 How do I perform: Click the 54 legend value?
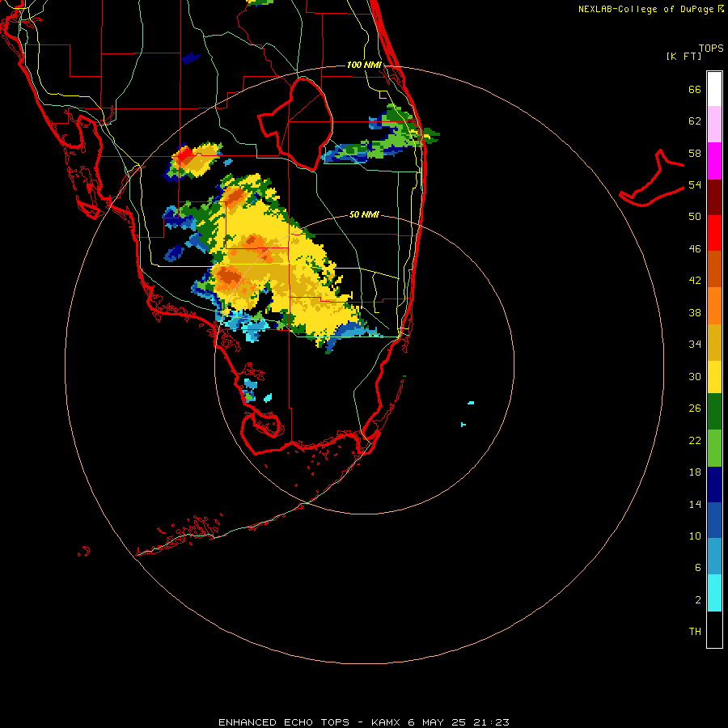pyautogui.click(x=695, y=184)
